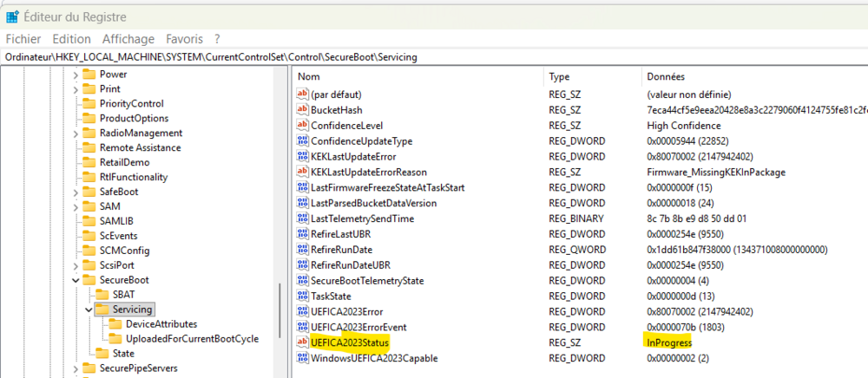
Task: Click the string icon of KEKLastUpdateErrorReason
Action: 302,172
